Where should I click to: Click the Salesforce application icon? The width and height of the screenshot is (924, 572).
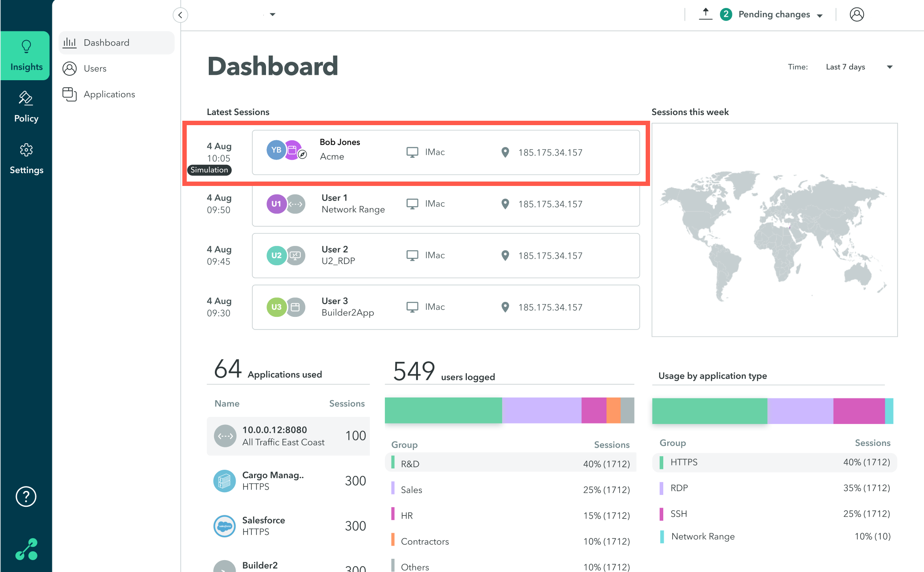[x=225, y=526]
